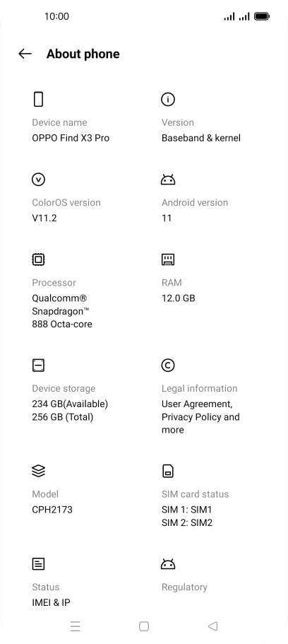Viewport: 288px width, 644px height.
Task: Tap the processor chip icon
Action: pos(39,259)
